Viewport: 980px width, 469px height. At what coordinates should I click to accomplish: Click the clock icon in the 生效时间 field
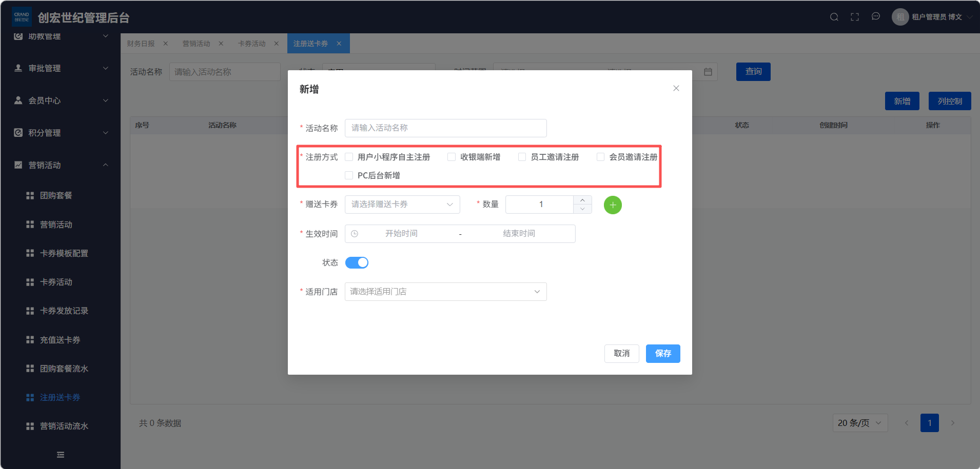(355, 234)
